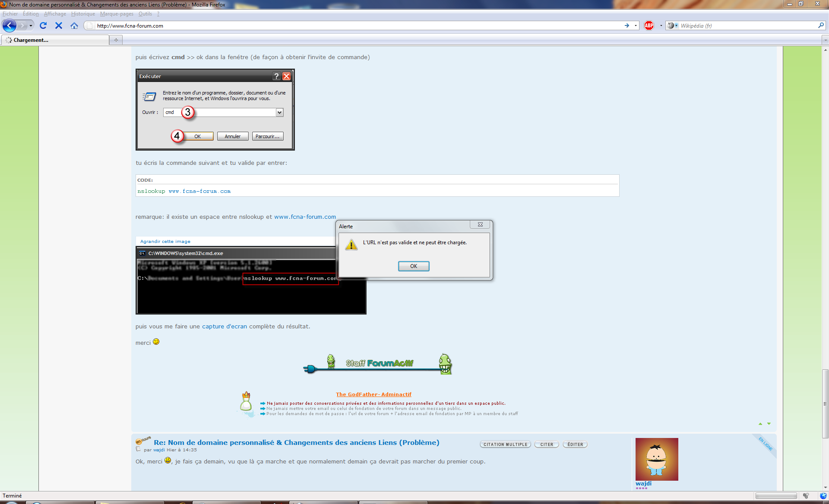The width and height of the screenshot is (829, 504).
Task: Click the Forward navigation arrow
Action: [x=22, y=25]
